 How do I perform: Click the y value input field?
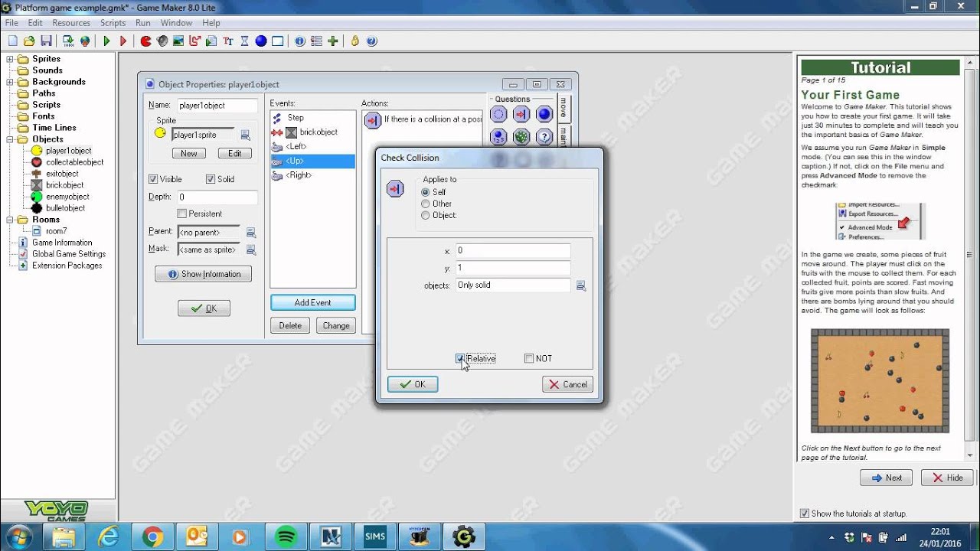point(512,268)
